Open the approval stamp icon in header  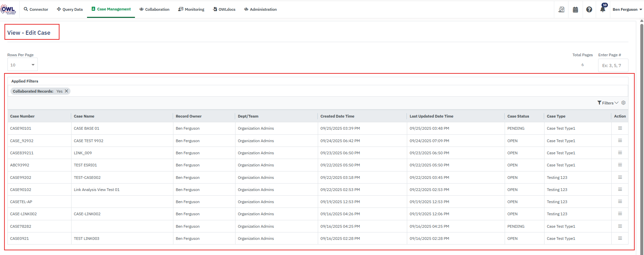pyautogui.click(x=561, y=9)
